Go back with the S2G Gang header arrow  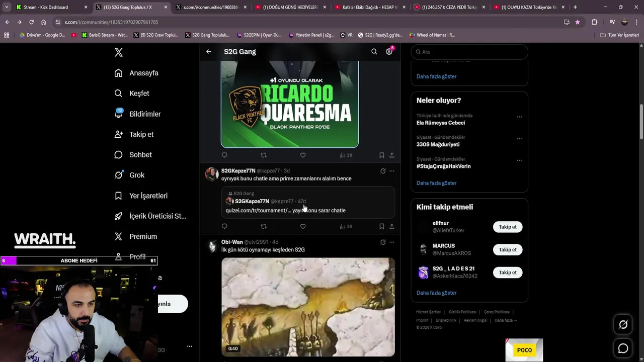[209, 51]
